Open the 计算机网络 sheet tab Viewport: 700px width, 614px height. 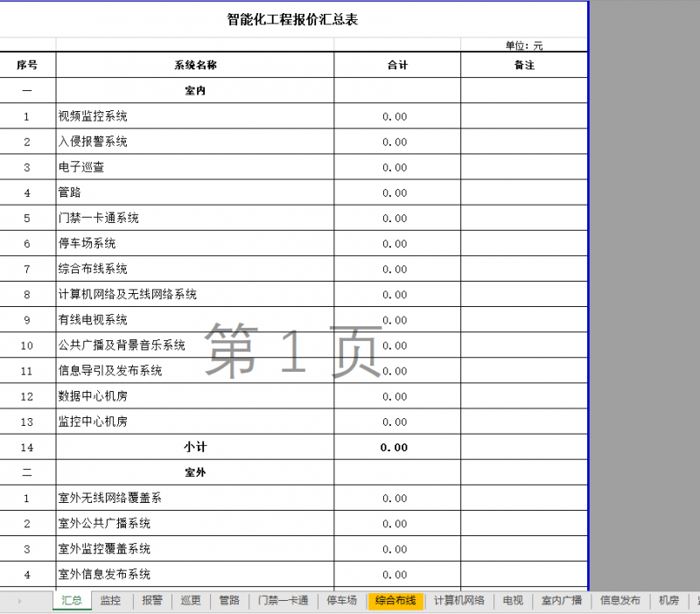click(x=459, y=601)
